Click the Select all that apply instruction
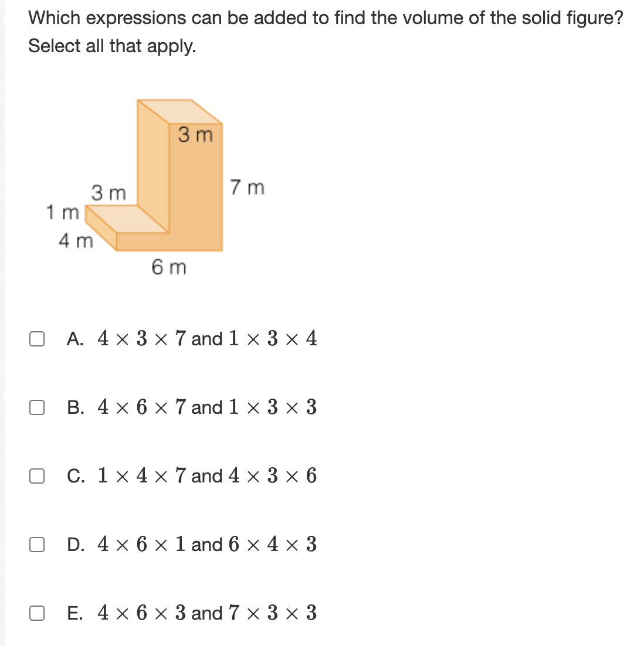 tap(113, 46)
